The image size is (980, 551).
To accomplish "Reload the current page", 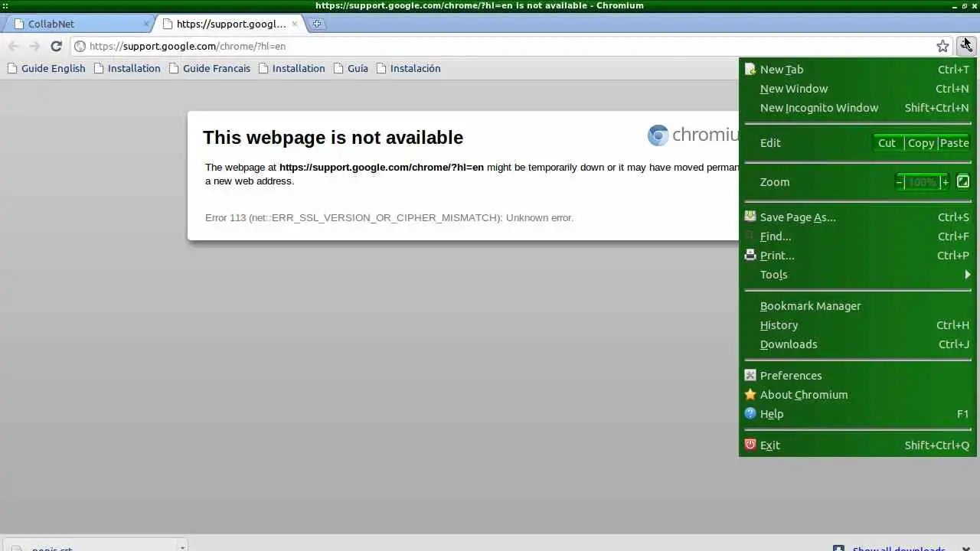I will tap(56, 46).
